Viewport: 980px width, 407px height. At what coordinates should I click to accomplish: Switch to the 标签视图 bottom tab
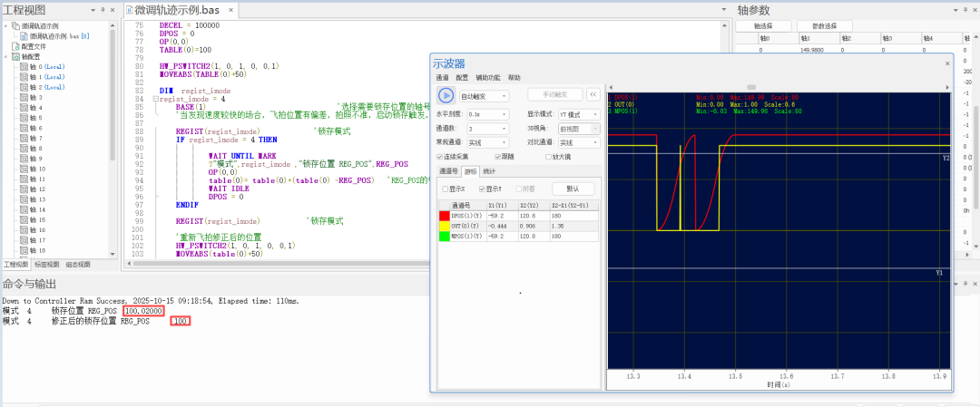(47, 264)
